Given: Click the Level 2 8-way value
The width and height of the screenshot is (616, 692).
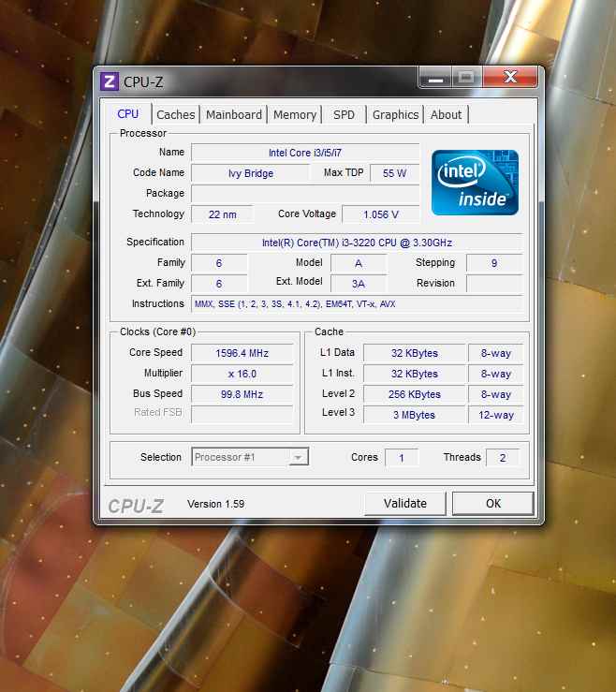Looking at the screenshot, I should point(496,394).
